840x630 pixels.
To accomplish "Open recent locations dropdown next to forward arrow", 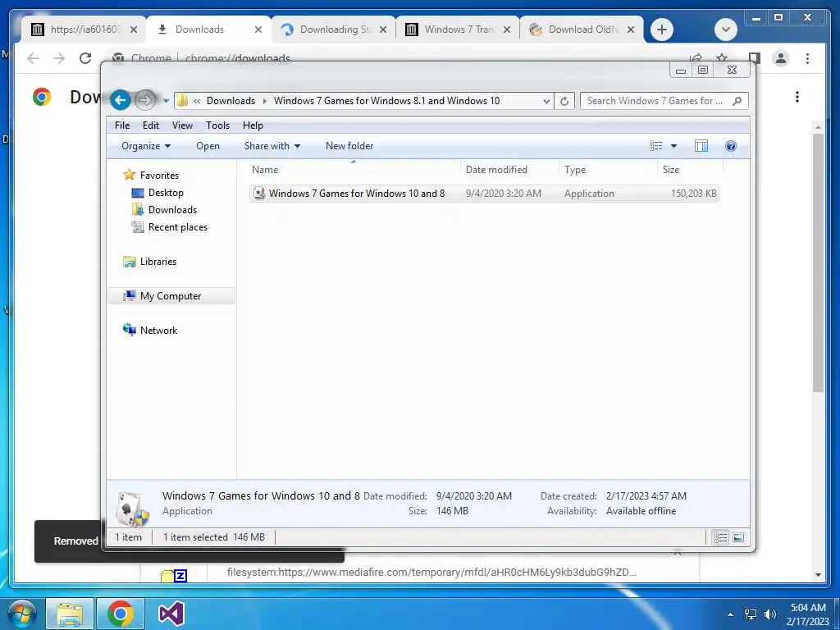I will 166,101.
